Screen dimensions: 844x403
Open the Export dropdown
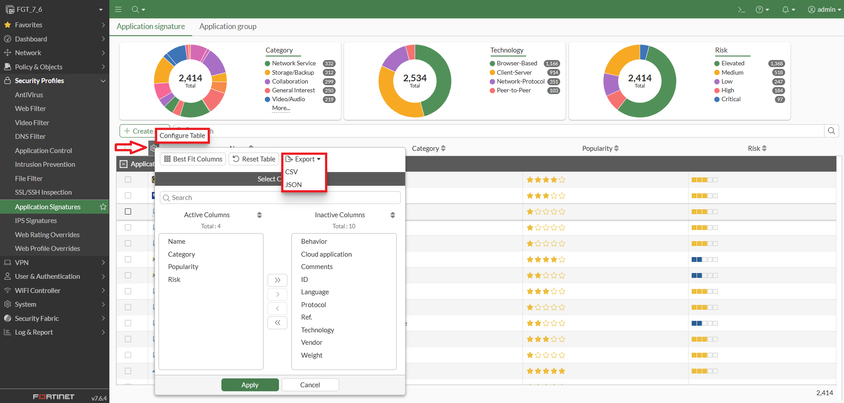tap(304, 159)
